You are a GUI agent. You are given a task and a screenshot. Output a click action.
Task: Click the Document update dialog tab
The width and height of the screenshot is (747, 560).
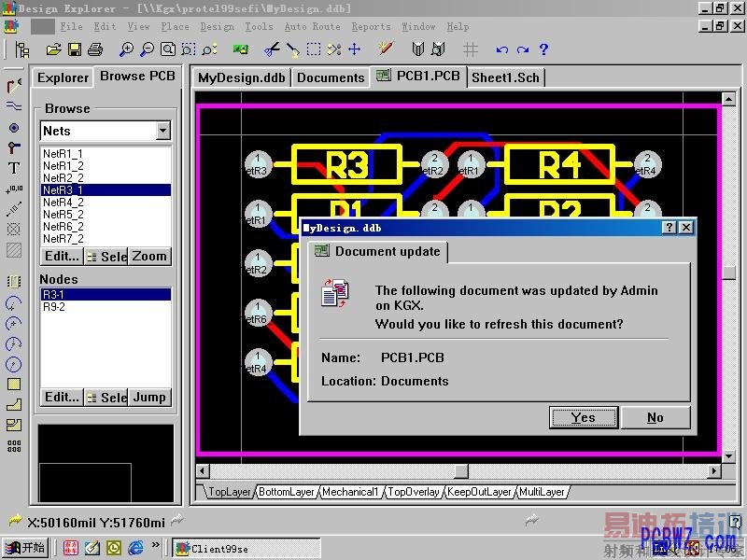pyautogui.click(x=378, y=251)
